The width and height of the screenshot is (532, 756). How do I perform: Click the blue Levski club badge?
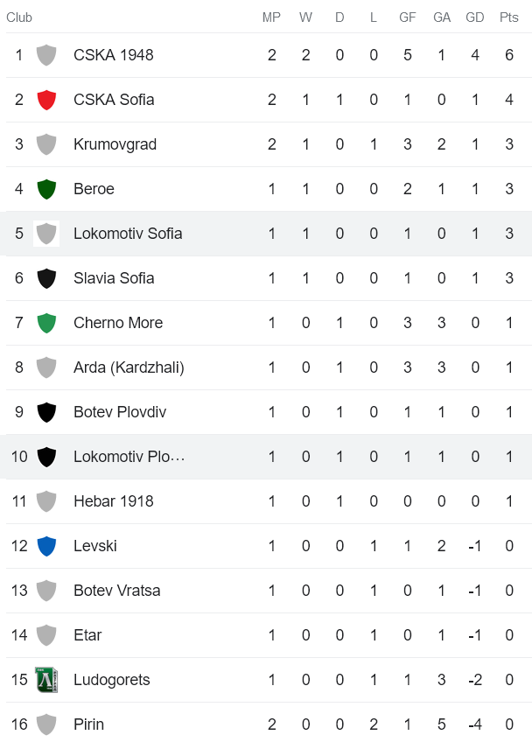[x=45, y=546]
